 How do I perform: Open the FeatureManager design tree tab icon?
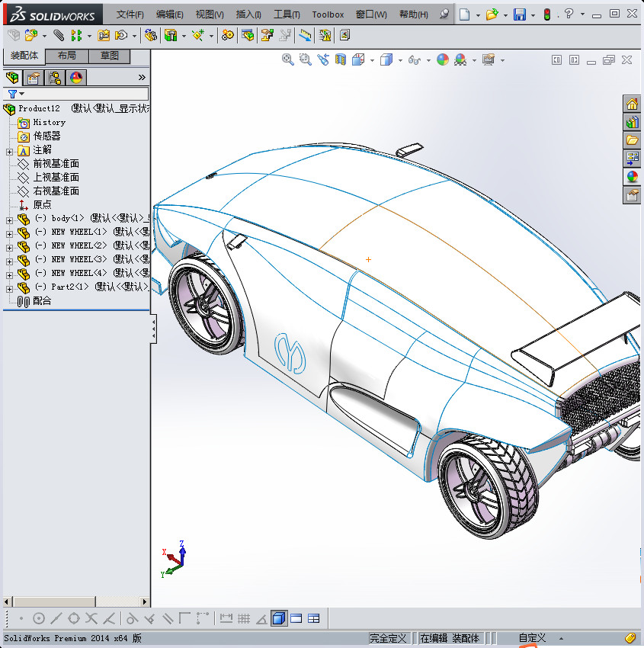11,78
